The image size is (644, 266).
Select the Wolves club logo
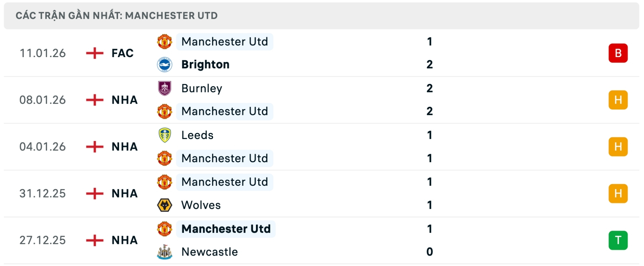click(x=165, y=205)
